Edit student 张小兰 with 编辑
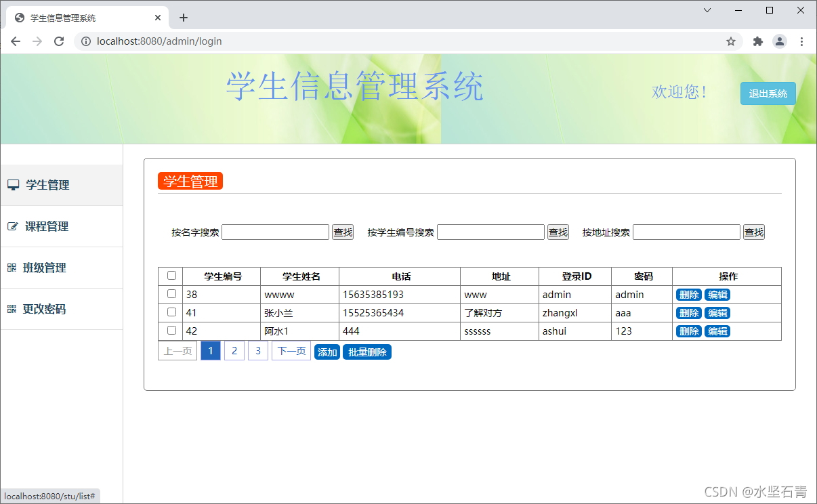The image size is (817, 504). pyautogui.click(x=717, y=313)
